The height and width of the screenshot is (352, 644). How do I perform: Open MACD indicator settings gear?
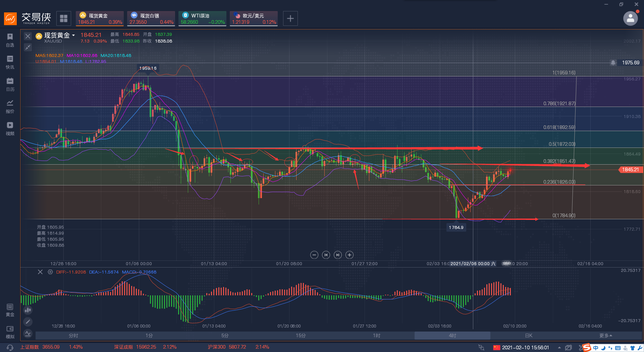click(x=50, y=272)
